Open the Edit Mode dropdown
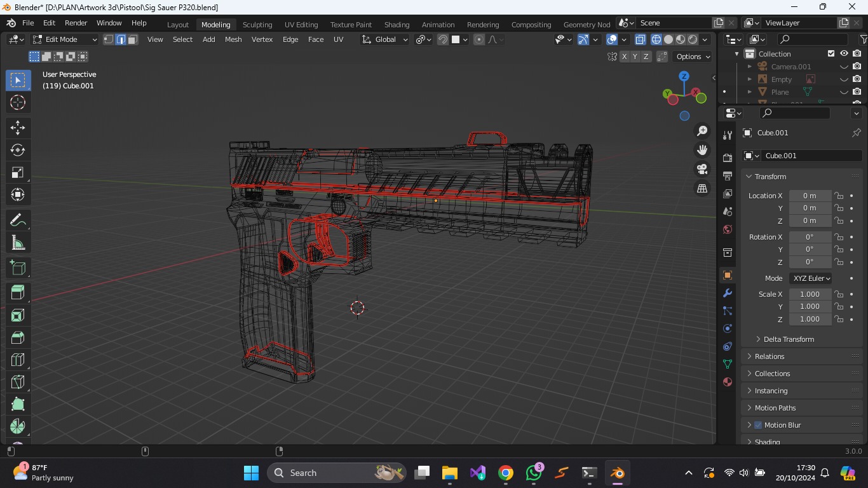The width and height of the screenshot is (868, 488). click(x=65, y=39)
